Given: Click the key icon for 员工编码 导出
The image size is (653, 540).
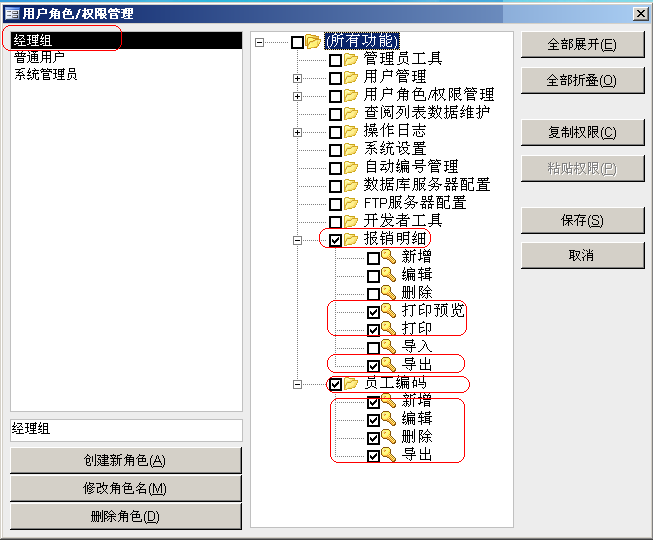Looking at the screenshot, I should (x=389, y=455).
